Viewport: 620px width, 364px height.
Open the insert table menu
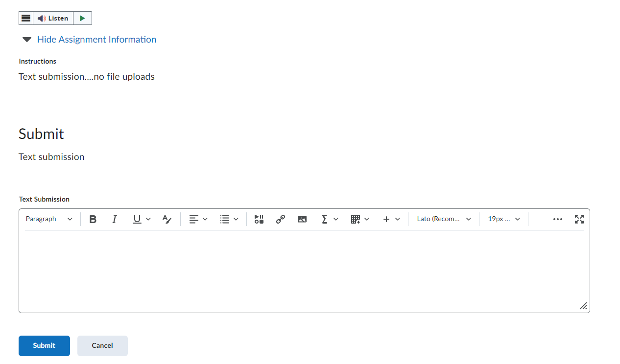360,219
